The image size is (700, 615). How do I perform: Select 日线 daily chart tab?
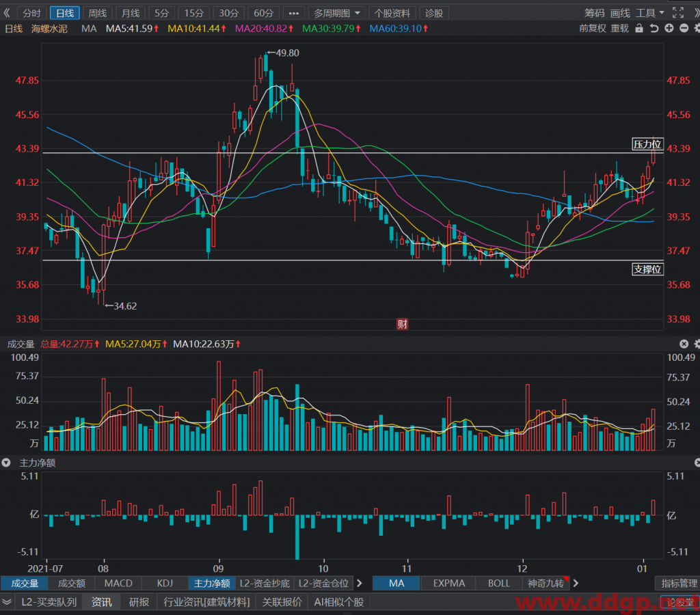[65, 13]
